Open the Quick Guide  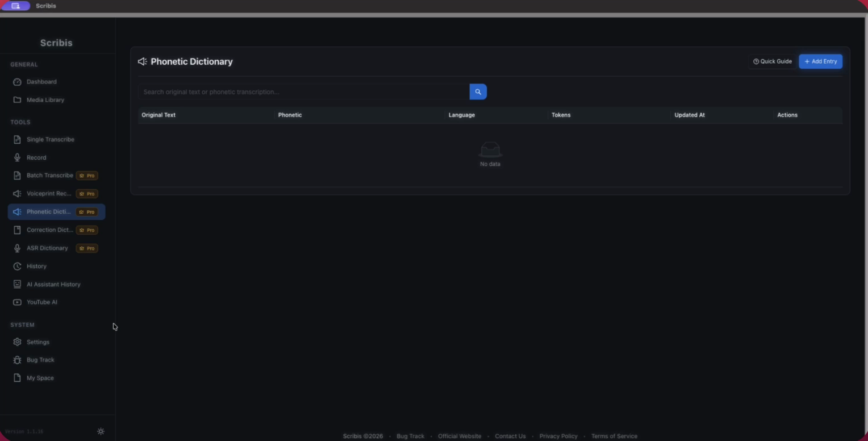pyautogui.click(x=773, y=61)
